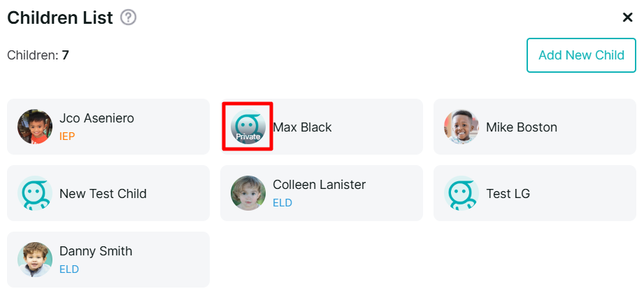Open the Test LG name
This screenshot has width=644, height=289.
click(x=508, y=194)
